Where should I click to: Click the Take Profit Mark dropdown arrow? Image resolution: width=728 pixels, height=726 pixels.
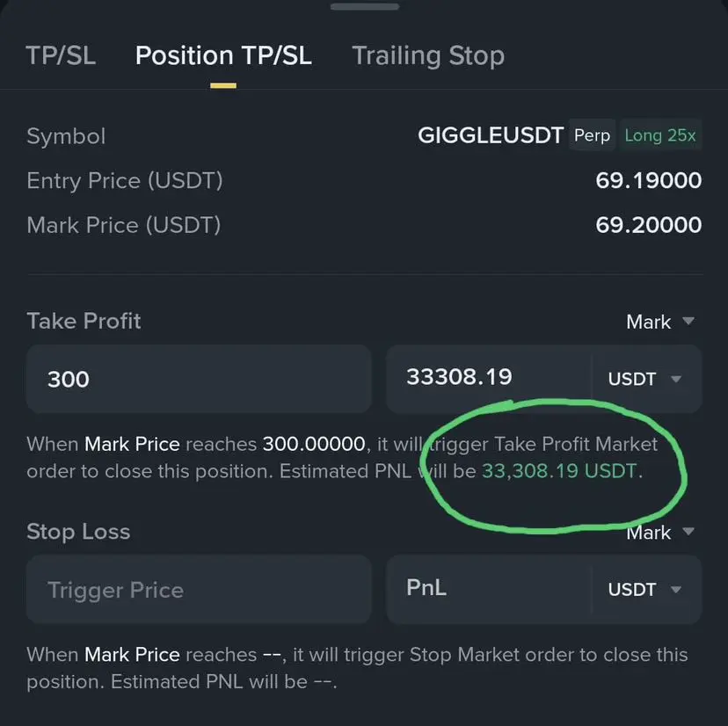tap(688, 321)
